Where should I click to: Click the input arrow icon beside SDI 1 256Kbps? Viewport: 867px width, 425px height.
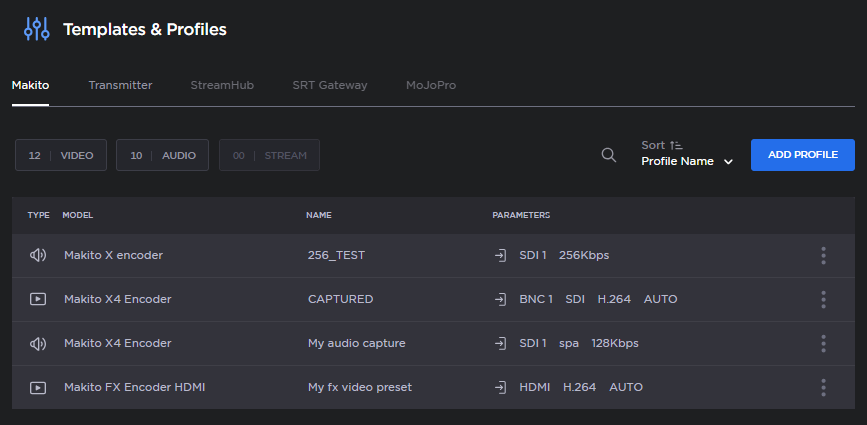point(500,255)
